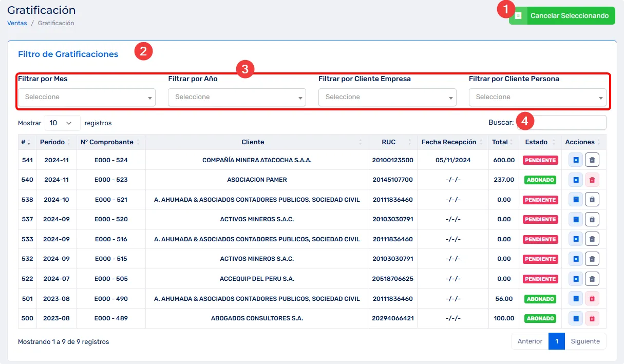Go to Ventas breadcrumb link

coord(17,23)
